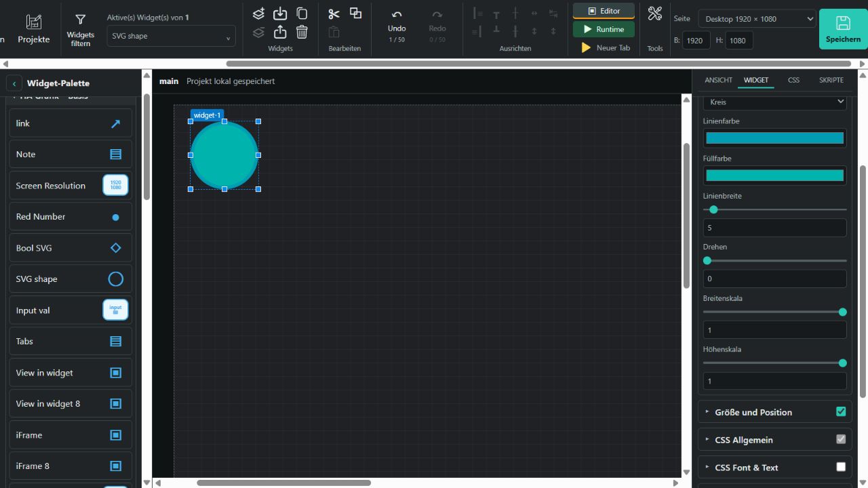Select the Input val widget icon
Screen dimensions: 868x488
(115, 310)
